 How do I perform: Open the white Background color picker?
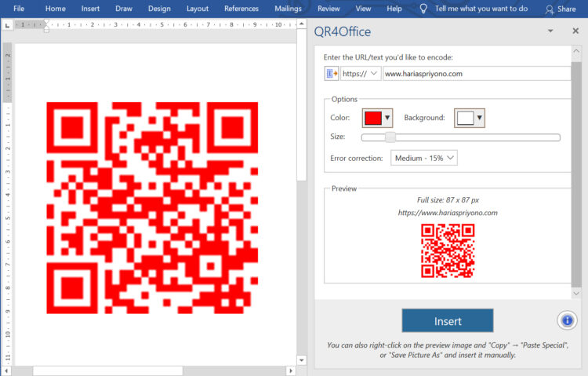(x=470, y=118)
